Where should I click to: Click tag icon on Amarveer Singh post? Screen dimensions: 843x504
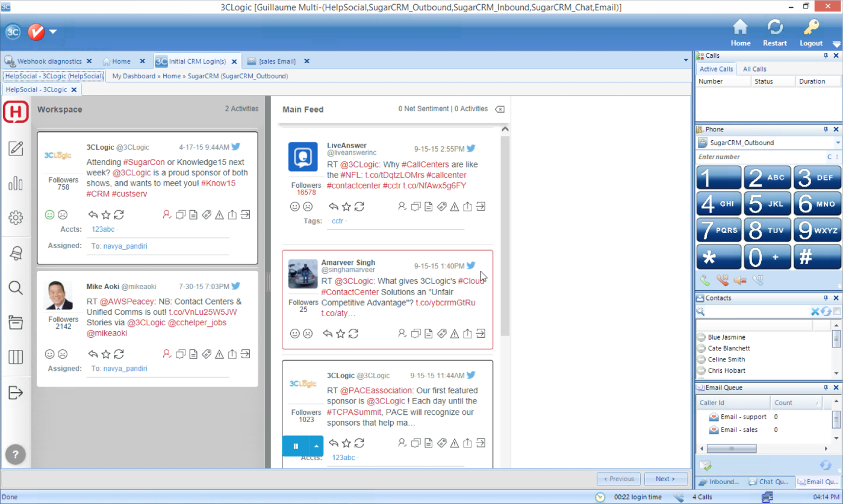441,333
